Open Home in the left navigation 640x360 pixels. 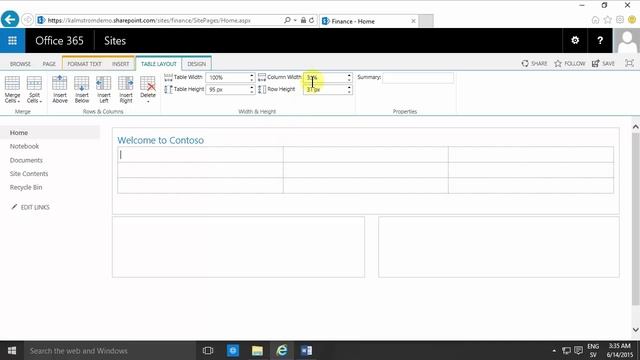[x=19, y=133]
